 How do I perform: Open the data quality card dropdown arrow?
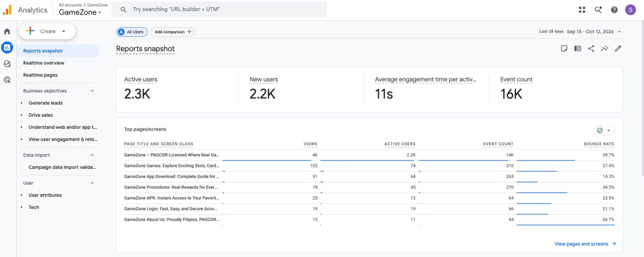(609, 130)
